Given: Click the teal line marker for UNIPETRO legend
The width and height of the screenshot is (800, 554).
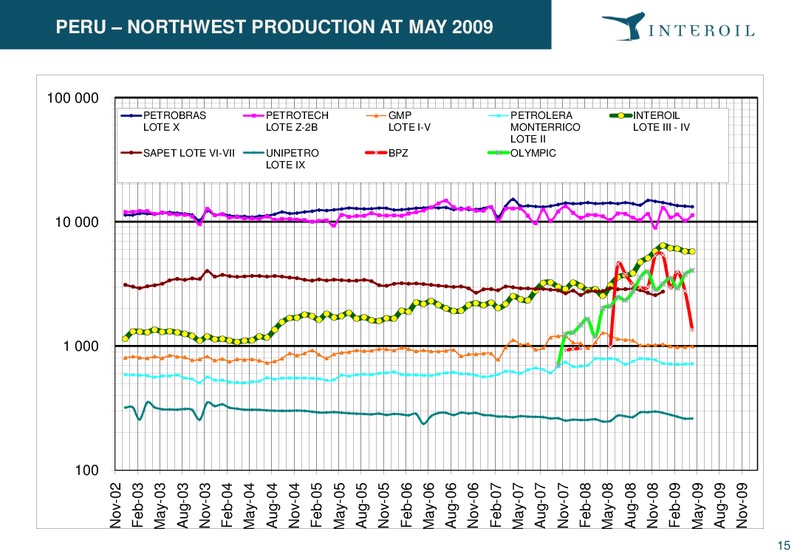Looking at the screenshot, I should pos(254,153).
